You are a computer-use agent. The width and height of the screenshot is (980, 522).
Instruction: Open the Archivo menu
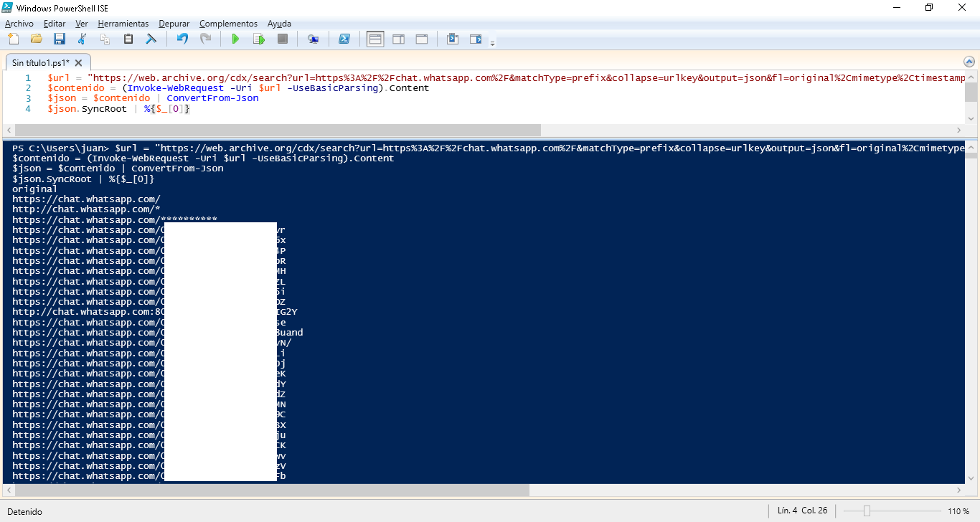19,24
